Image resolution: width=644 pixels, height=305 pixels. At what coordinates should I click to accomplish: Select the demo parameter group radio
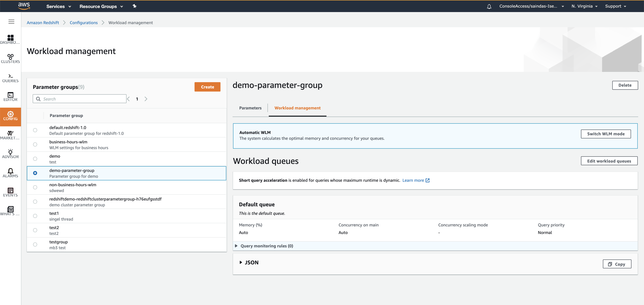point(35,159)
